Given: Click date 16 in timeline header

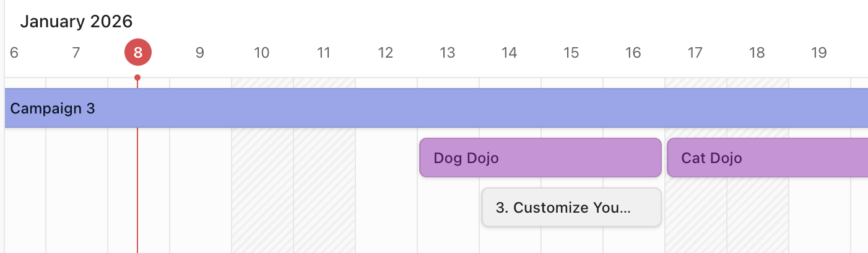Looking at the screenshot, I should coord(633,53).
